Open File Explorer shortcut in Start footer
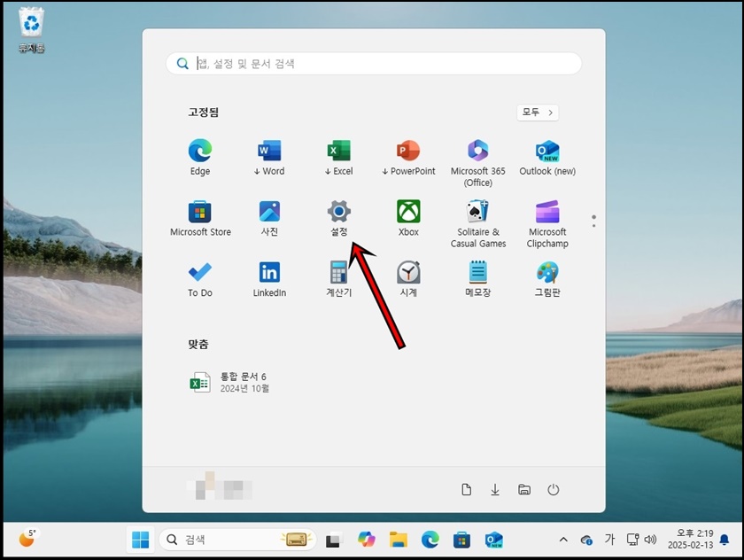 [x=524, y=489]
